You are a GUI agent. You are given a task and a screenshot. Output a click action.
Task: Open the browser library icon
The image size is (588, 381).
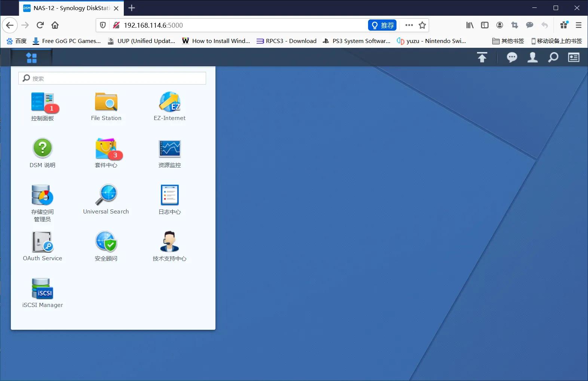[470, 25]
